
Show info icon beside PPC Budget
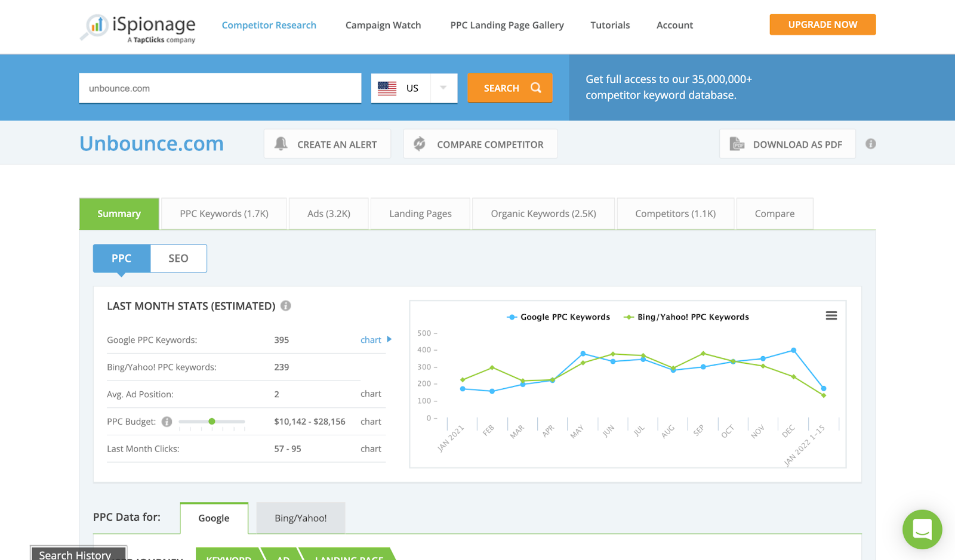[x=167, y=422]
